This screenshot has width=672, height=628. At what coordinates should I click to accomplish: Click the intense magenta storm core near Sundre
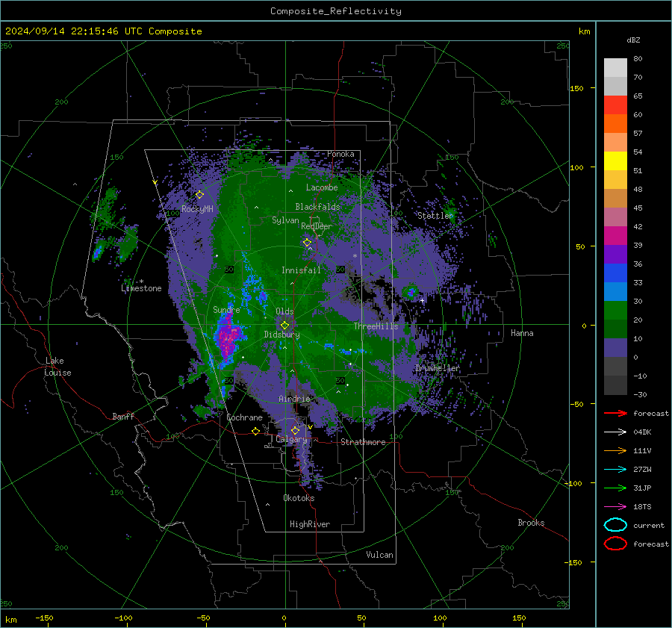tap(227, 337)
